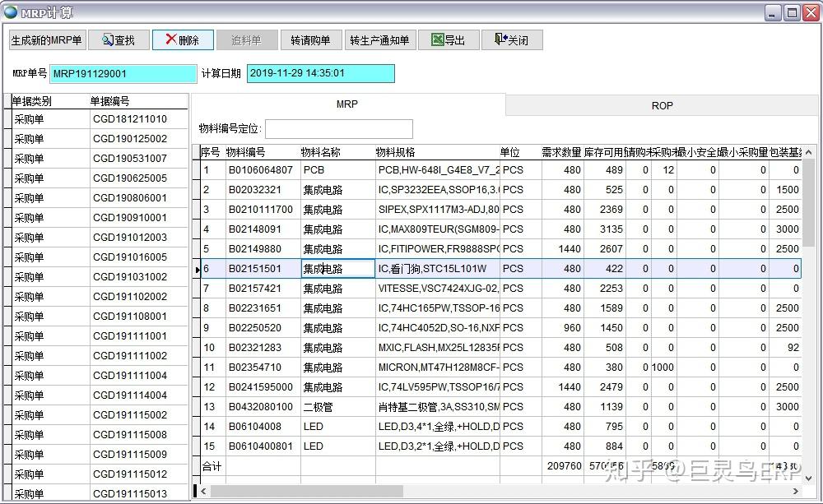Click the 二极管 name cell in row 13
The height and width of the screenshot is (504, 823).
pos(338,407)
